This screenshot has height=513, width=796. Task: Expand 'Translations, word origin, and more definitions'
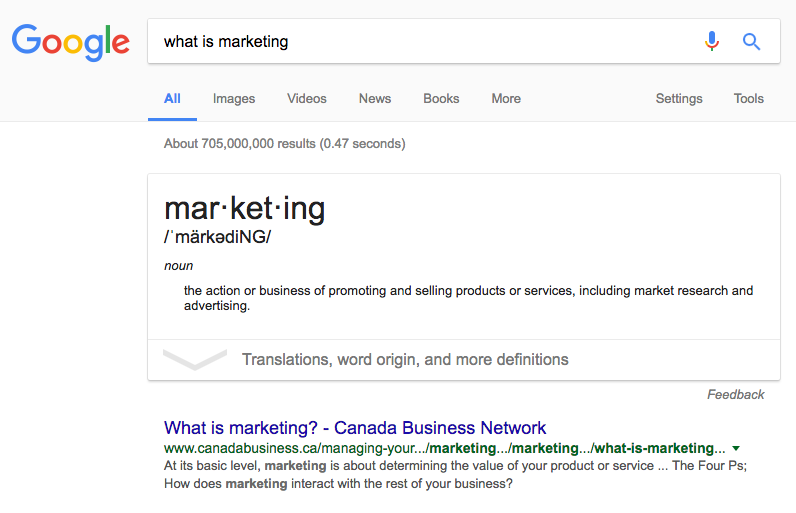click(405, 359)
